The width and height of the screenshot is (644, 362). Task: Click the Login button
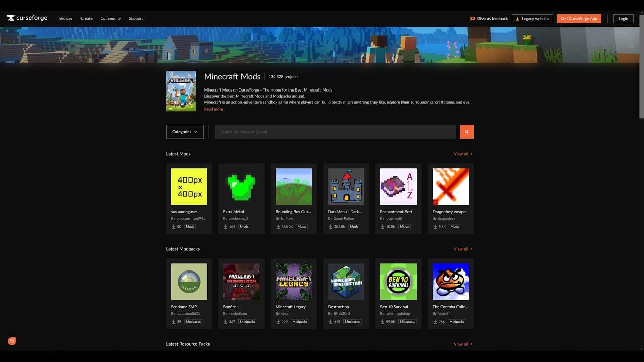point(623,19)
